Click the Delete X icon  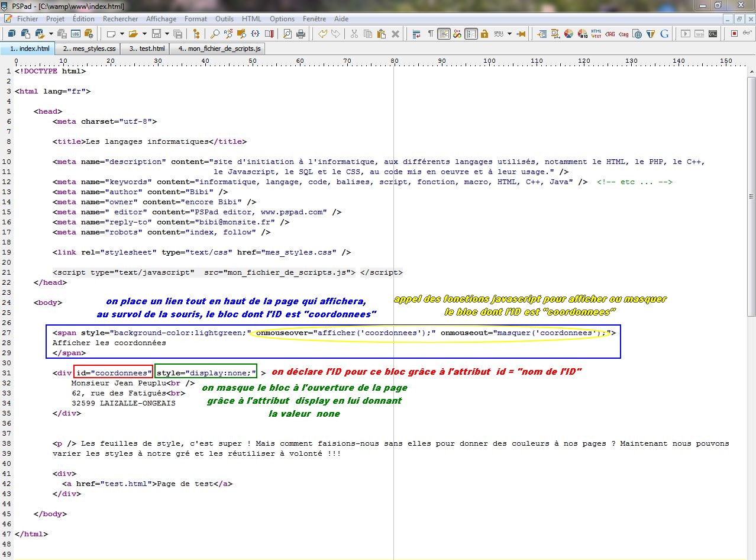[x=395, y=34]
